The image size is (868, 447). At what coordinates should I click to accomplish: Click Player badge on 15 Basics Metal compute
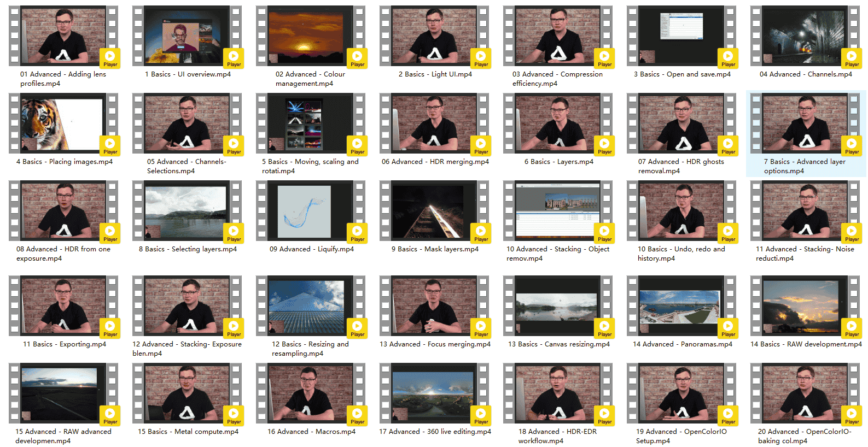point(234,415)
